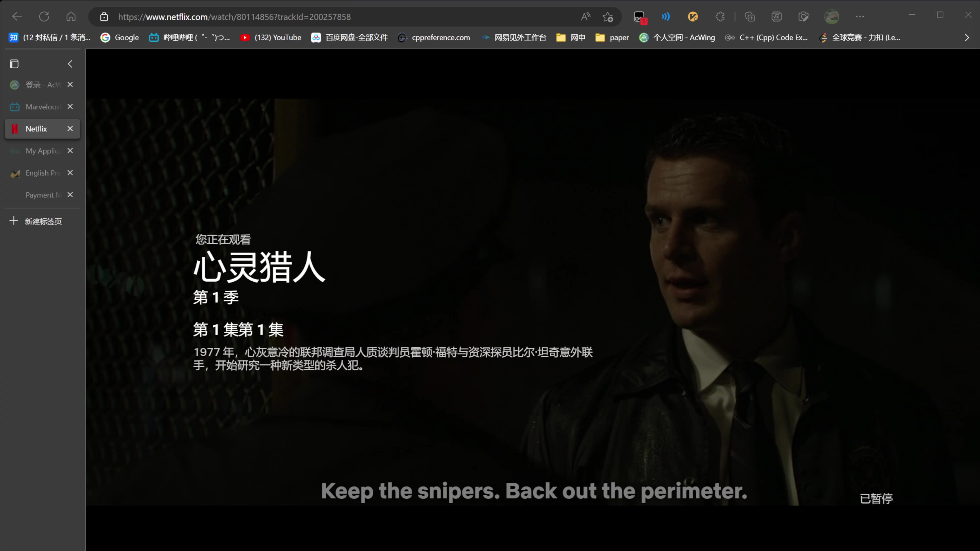Click the read aloud icon in address bar
Image resolution: width=980 pixels, height=551 pixels.
pyautogui.click(x=584, y=17)
